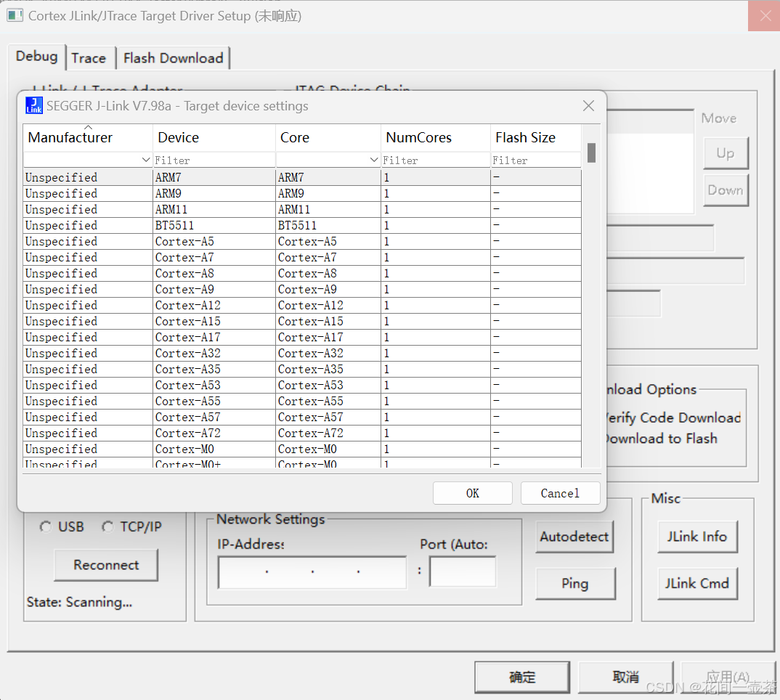Click Cancel in the target device dialog
The height and width of the screenshot is (700, 780).
coord(560,493)
